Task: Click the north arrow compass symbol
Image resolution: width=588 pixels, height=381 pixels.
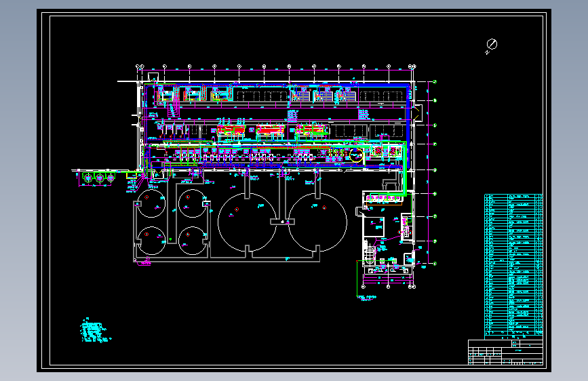Action: pos(491,46)
